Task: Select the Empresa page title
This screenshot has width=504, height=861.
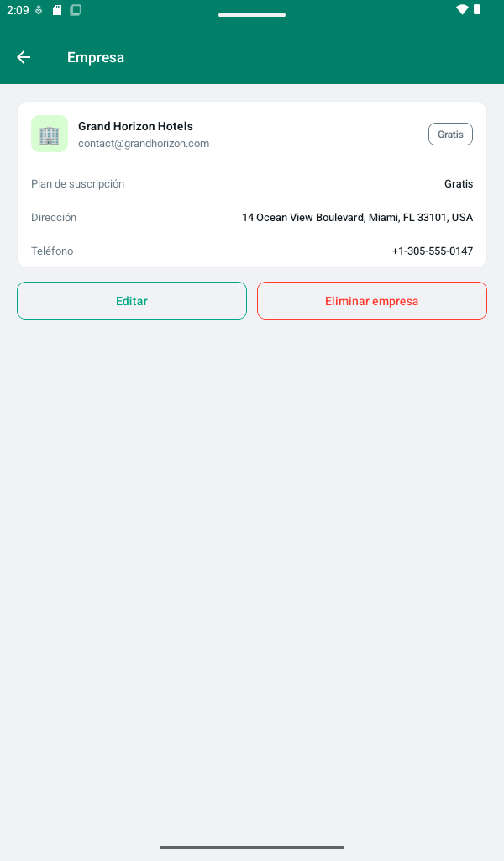Action: point(96,57)
